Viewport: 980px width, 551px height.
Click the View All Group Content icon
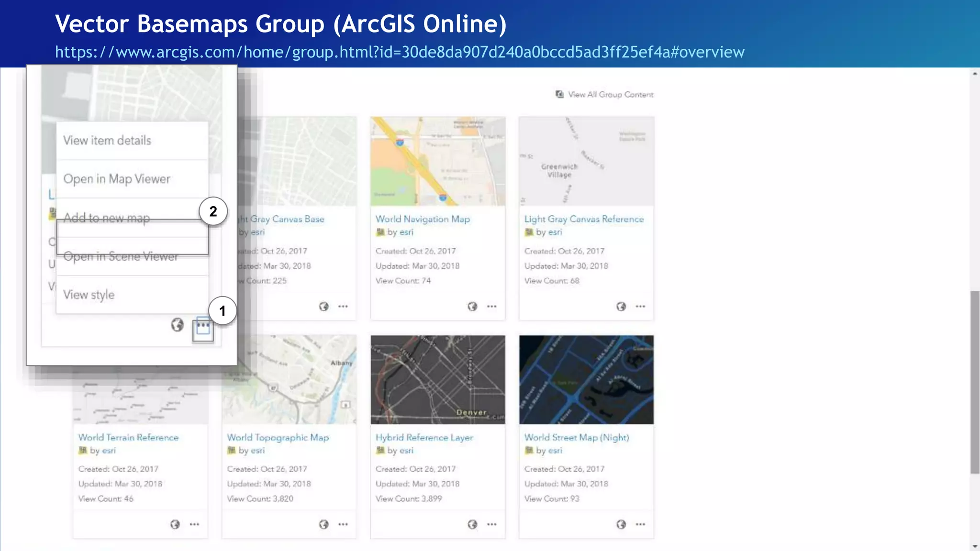click(x=559, y=94)
